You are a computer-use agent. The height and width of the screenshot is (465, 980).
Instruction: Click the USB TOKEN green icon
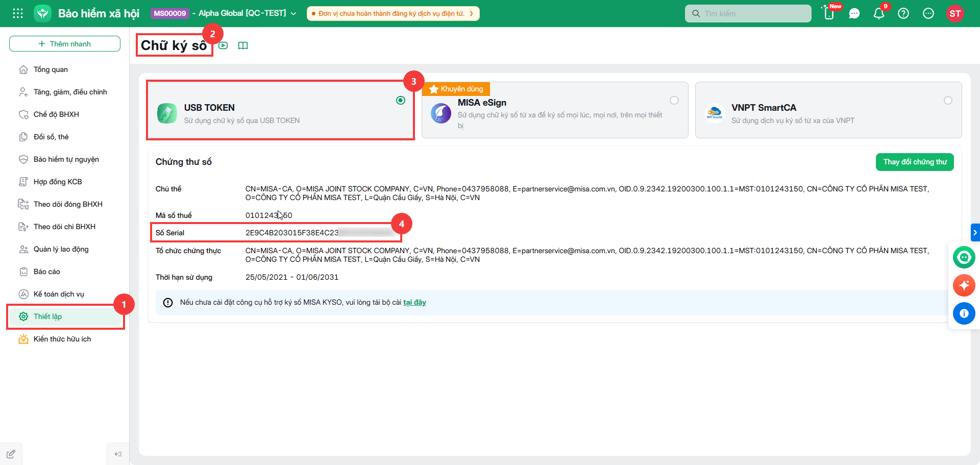pos(167,113)
